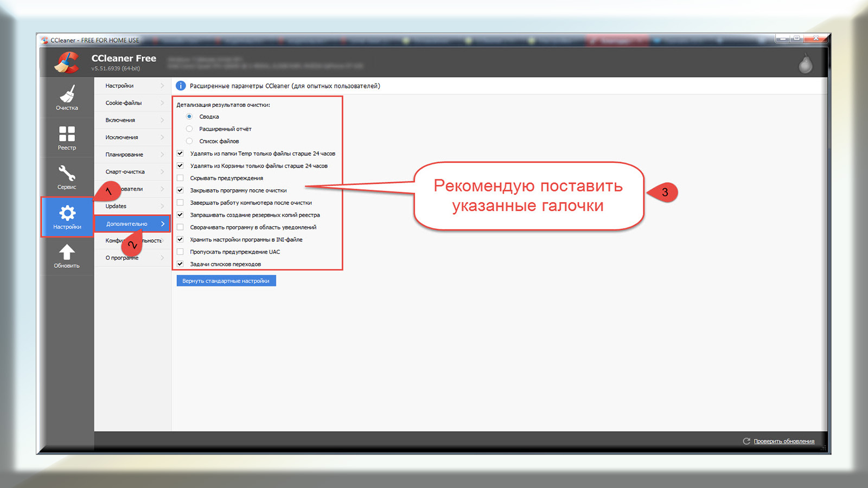Click the refresh icon beside Проверить обновления
The height and width of the screenshot is (488, 868).
coord(746,441)
